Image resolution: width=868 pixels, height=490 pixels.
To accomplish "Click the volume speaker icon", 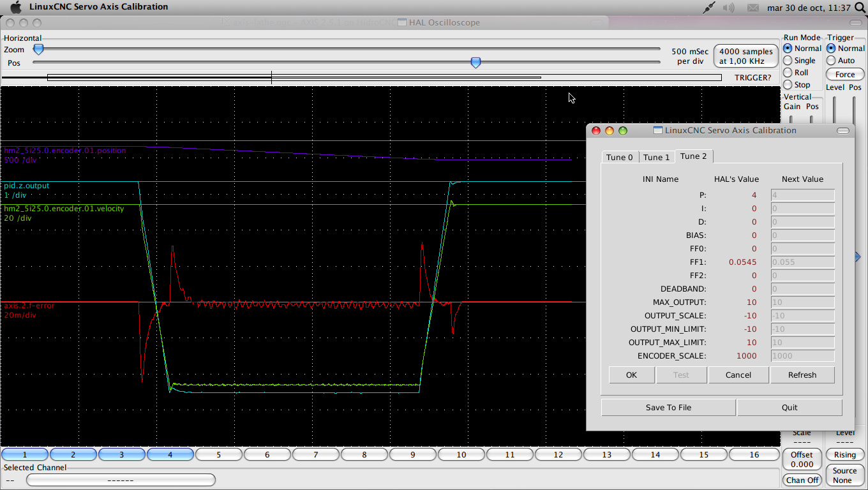I will (728, 8).
